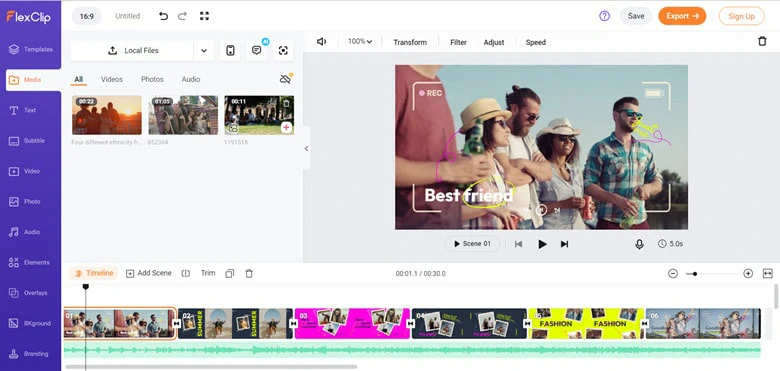Open the help question mark icon
Screen dimensions: 780x371
(x=604, y=16)
